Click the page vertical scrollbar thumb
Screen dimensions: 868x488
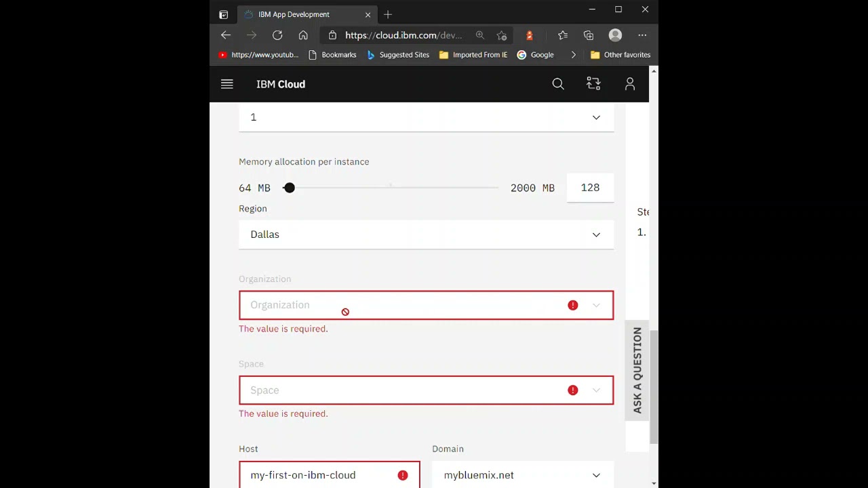[x=654, y=387]
